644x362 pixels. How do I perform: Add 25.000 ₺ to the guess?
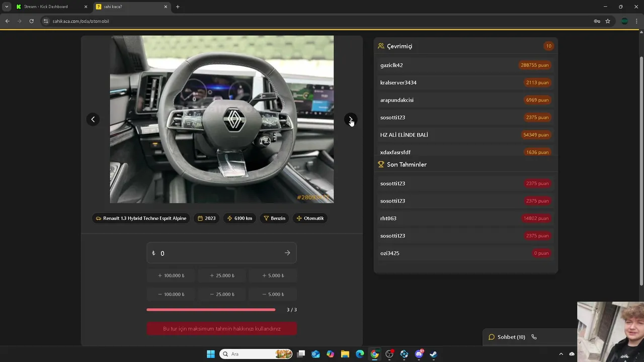pos(222,276)
